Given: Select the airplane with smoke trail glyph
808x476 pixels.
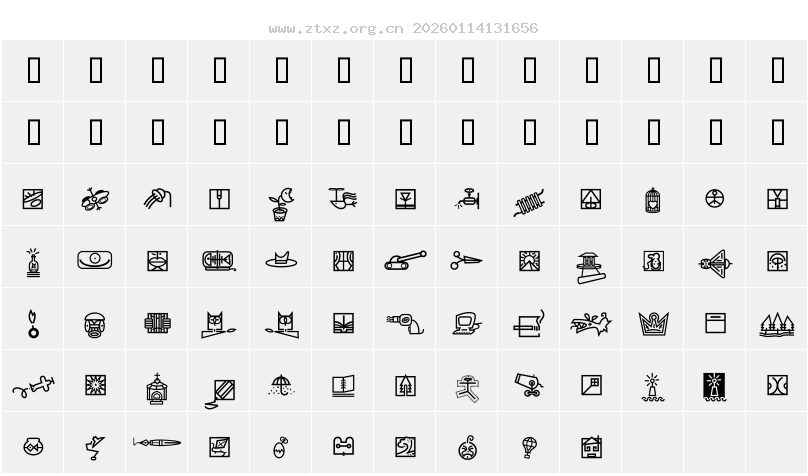Looking at the screenshot, I should (33, 386).
